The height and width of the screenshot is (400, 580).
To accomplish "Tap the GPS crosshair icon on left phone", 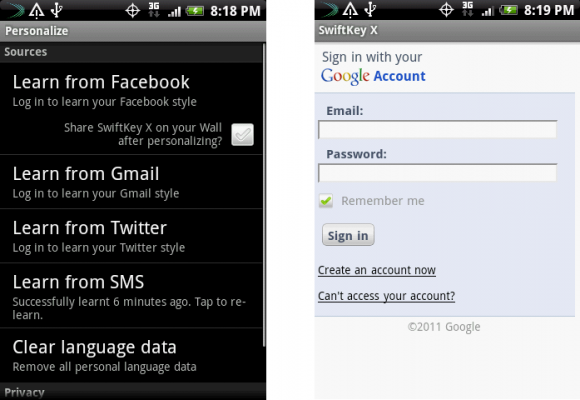I will [132, 10].
